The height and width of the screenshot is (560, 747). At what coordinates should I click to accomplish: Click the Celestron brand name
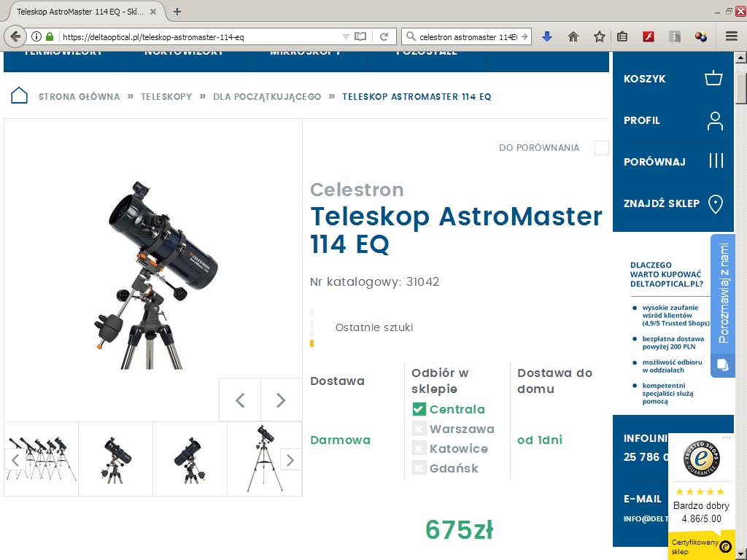(x=357, y=190)
